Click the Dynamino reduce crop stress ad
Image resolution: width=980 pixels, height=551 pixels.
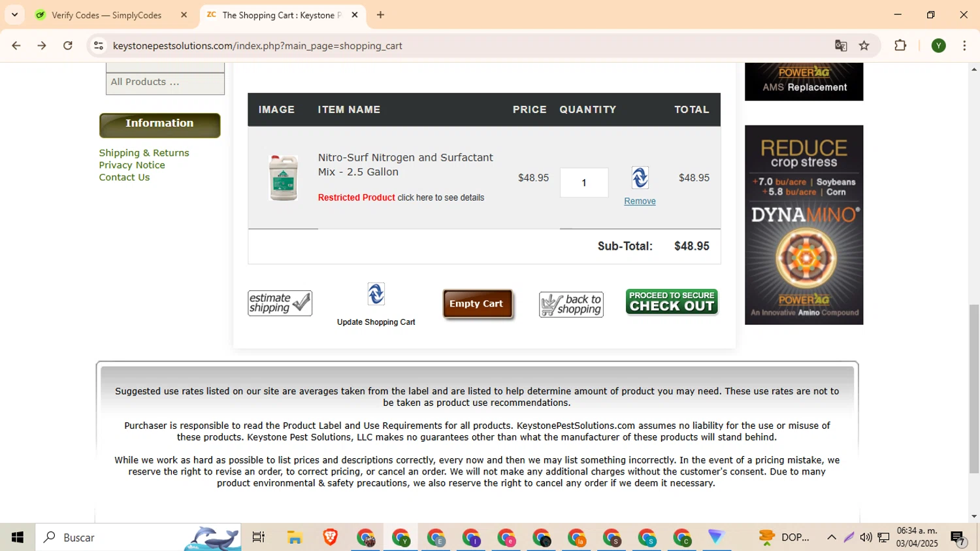(x=804, y=225)
